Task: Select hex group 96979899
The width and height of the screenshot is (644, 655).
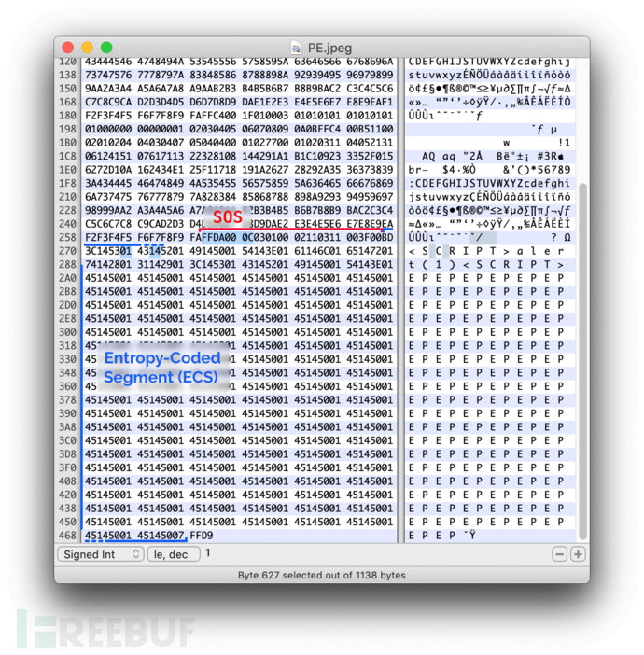Action: click(x=370, y=75)
